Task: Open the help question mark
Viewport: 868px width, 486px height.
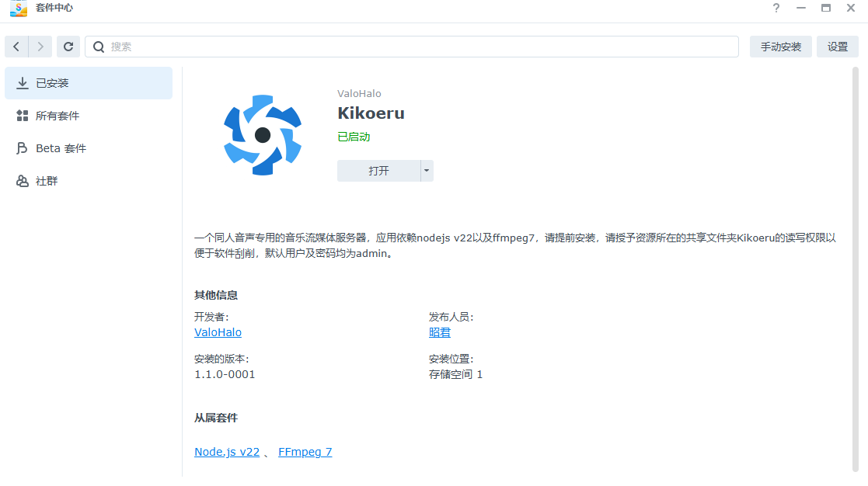Action: click(x=776, y=8)
